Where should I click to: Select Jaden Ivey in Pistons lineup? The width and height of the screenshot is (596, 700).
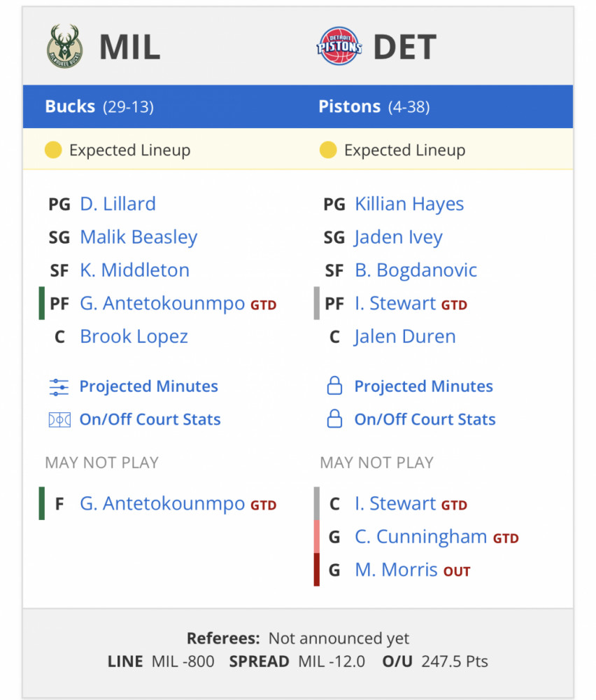399,237
